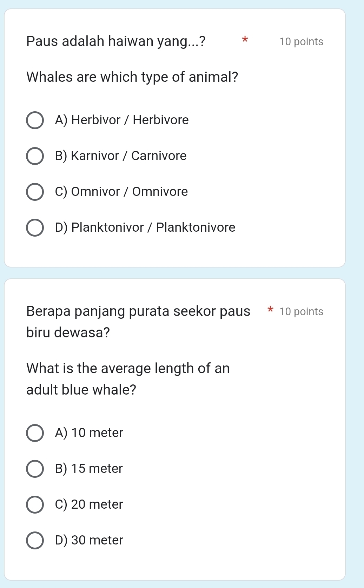The image size is (364, 588).
Task: Click the 'A) Herbivor / Herbivore' label text
Action: [122, 120]
